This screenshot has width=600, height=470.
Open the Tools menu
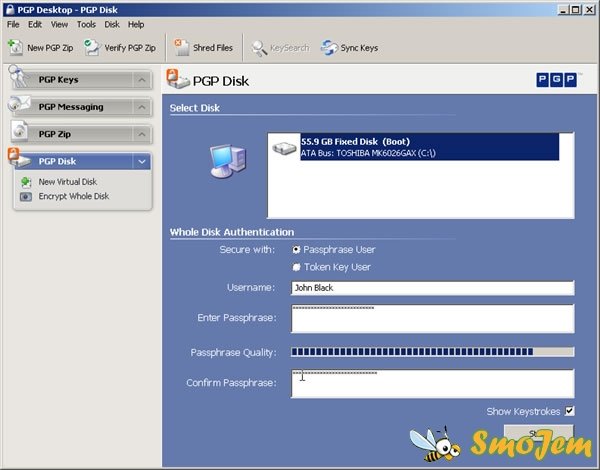86,24
